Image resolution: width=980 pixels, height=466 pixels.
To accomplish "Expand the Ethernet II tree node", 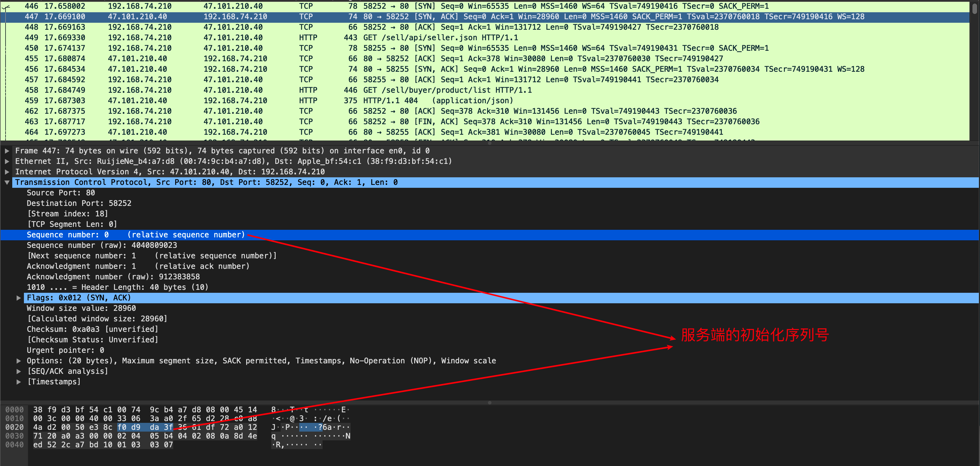I will [x=7, y=161].
